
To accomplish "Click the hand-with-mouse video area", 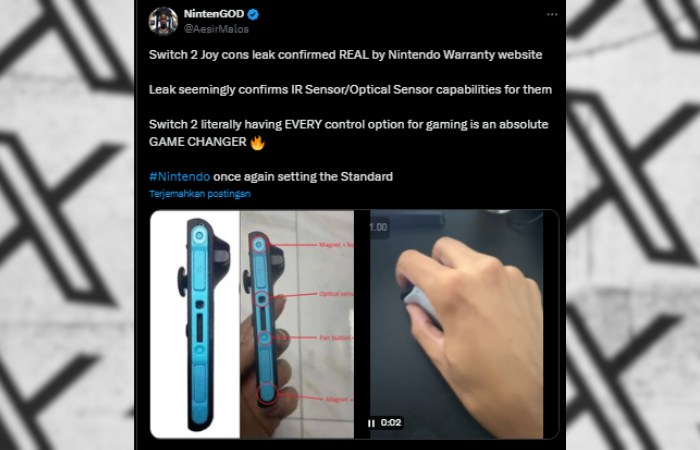I will (x=456, y=324).
